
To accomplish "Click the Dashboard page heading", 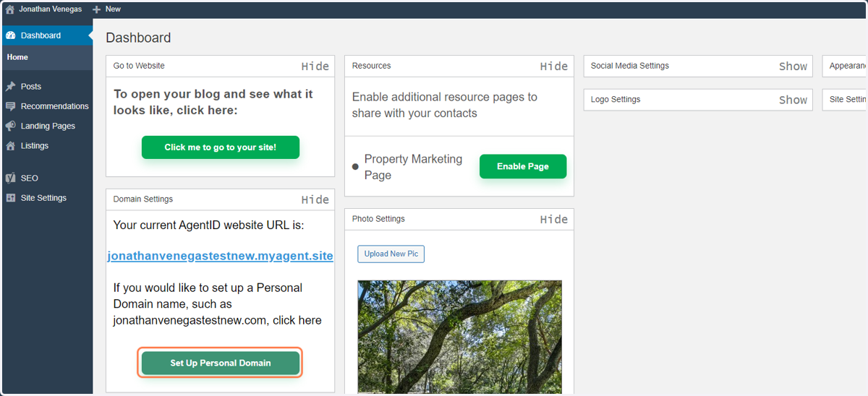I will [138, 38].
